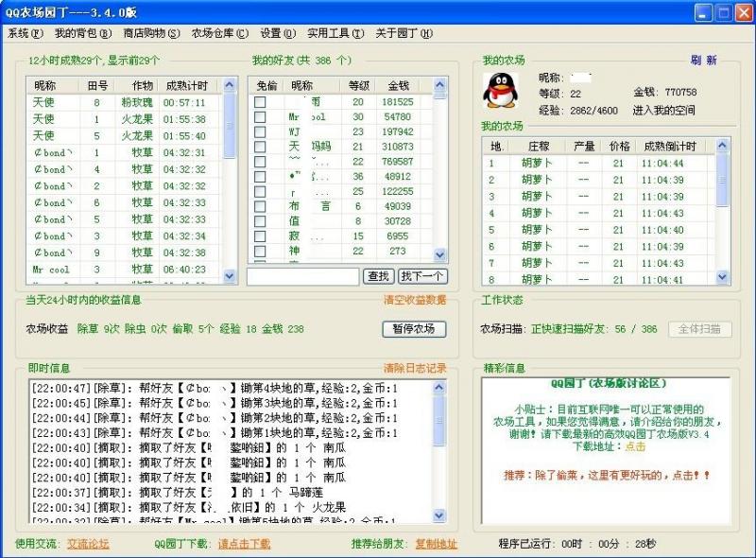756x558 pixels.
Task: Click the 田号 column header
Action: 98,86
